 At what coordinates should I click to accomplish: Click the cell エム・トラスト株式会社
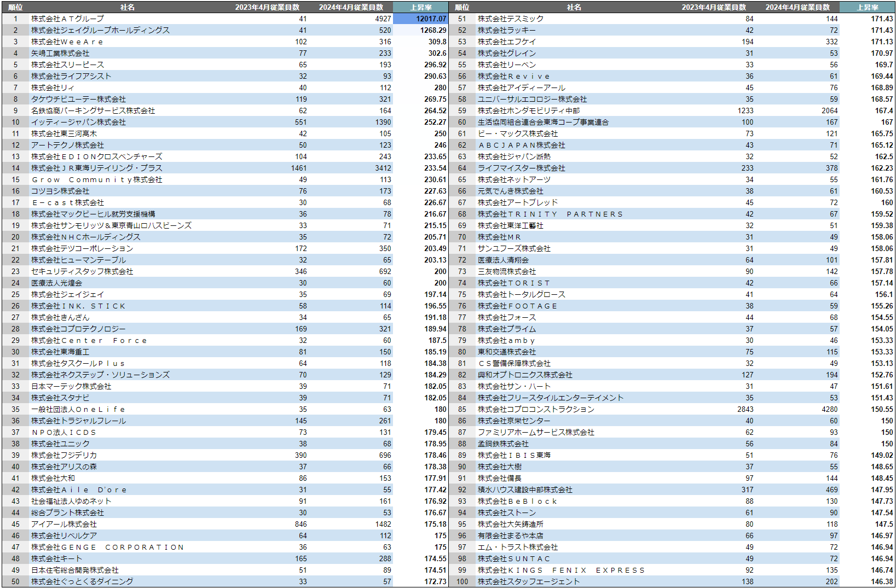click(x=518, y=547)
